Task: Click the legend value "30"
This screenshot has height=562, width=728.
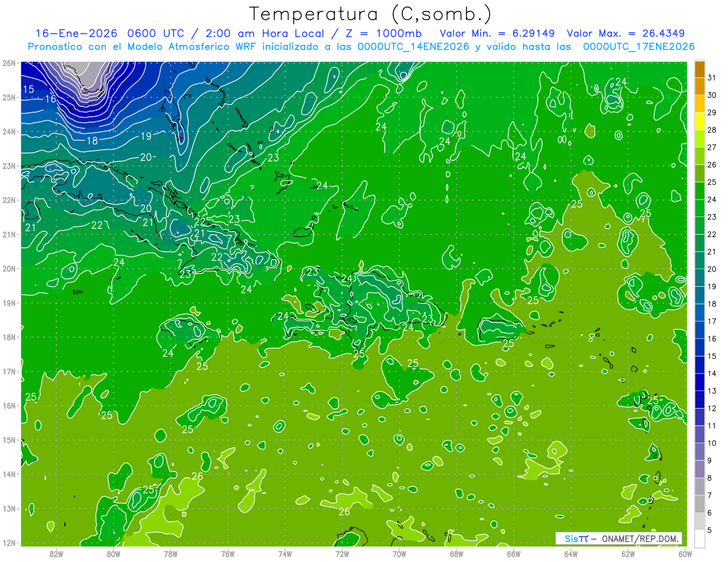Action: tap(712, 95)
